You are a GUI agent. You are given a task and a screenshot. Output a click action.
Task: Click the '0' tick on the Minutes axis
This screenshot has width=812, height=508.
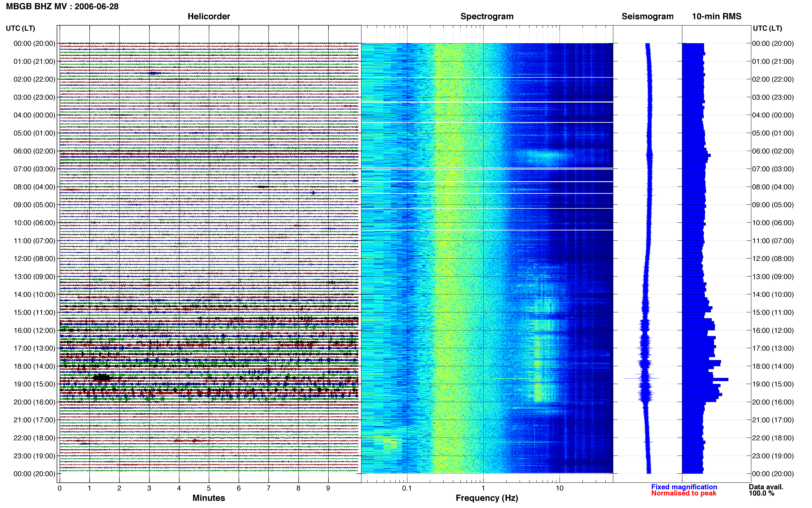(x=59, y=488)
